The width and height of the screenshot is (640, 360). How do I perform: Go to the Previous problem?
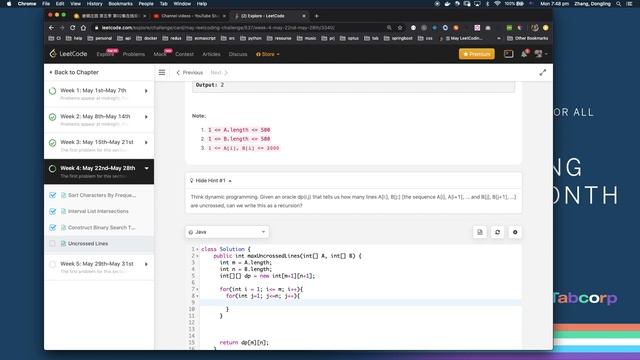point(189,72)
